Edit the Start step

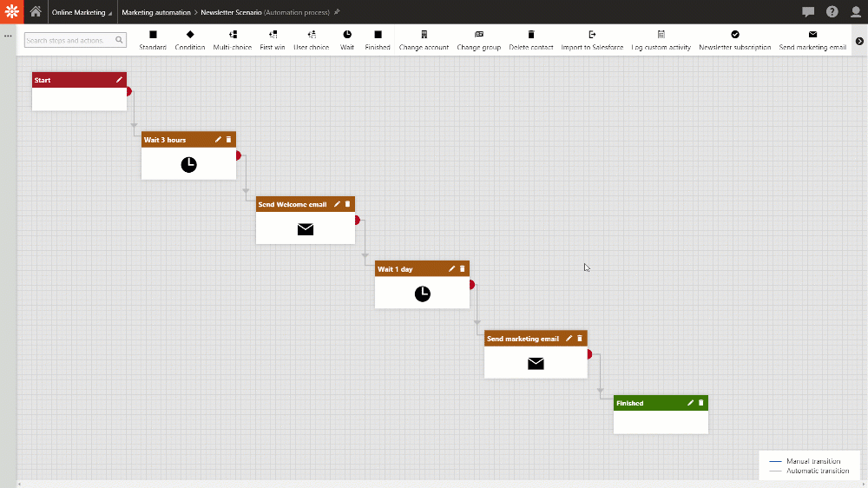click(x=119, y=80)
